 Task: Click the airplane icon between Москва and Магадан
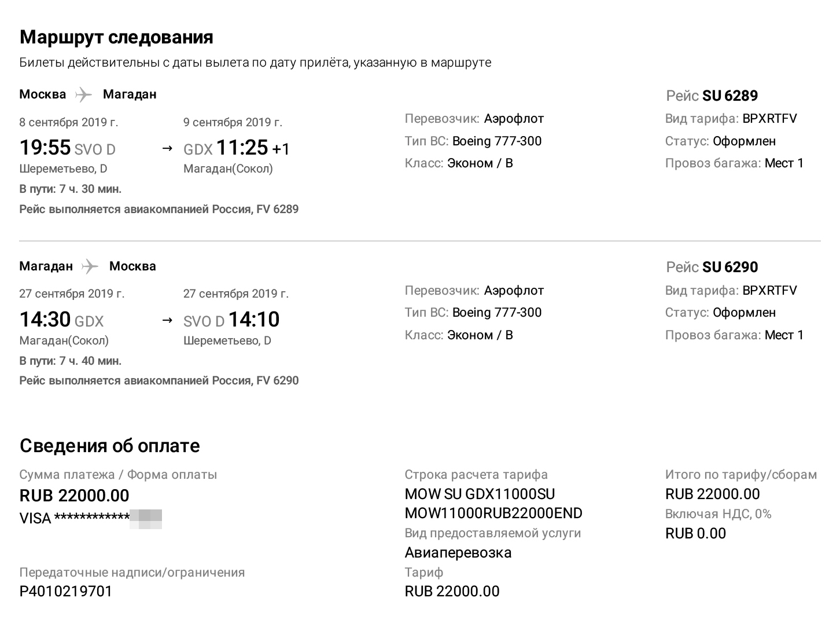coord(84,94)
